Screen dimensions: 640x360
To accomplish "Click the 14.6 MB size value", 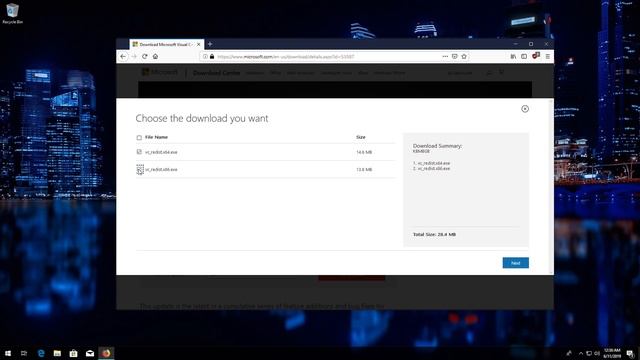I will [364, 152].
